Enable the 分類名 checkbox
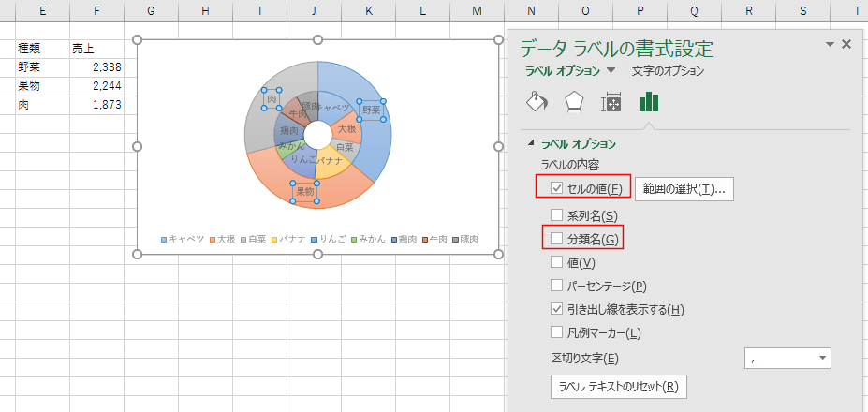 click(557, 239)
